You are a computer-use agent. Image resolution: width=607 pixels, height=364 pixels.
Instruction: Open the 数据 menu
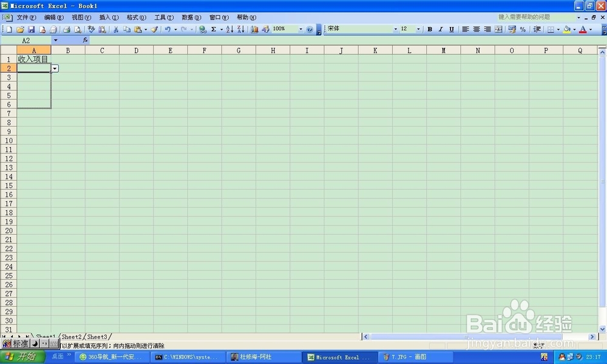[191, 18]
